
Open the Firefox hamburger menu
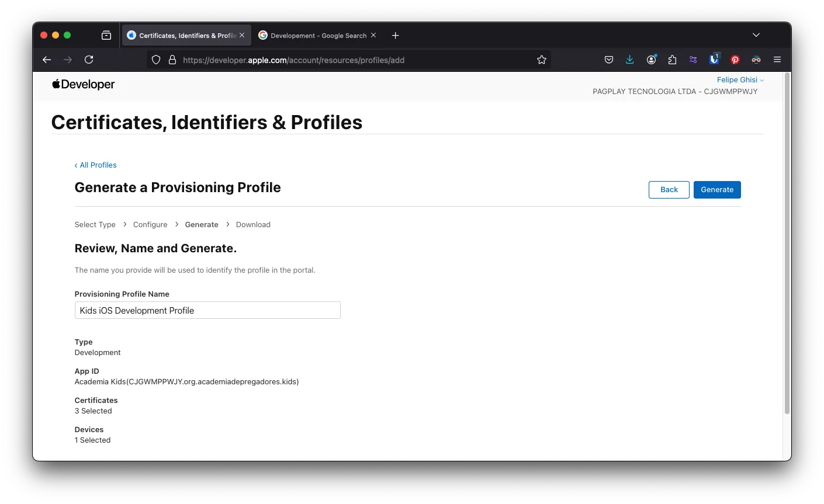[777, 60]
